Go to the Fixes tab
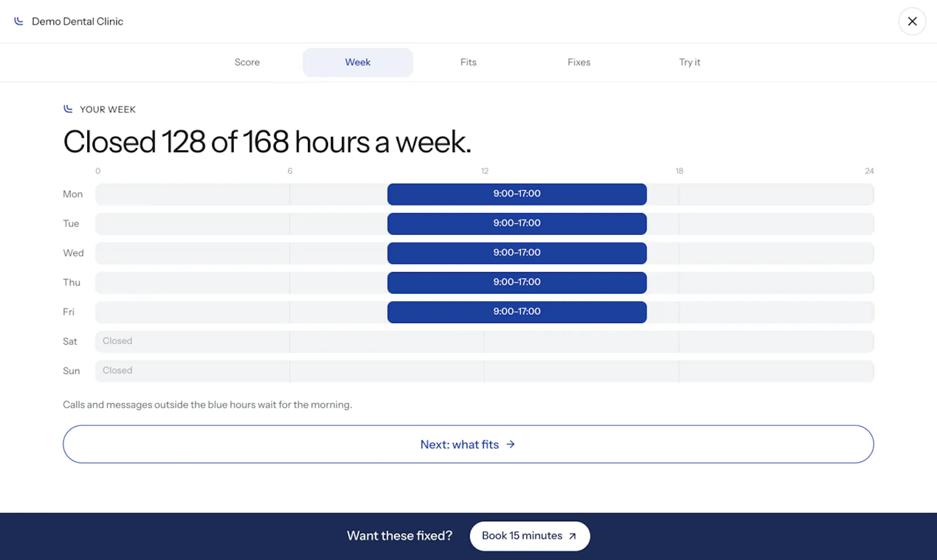937x560 pixels. click(x=579, y=62)
